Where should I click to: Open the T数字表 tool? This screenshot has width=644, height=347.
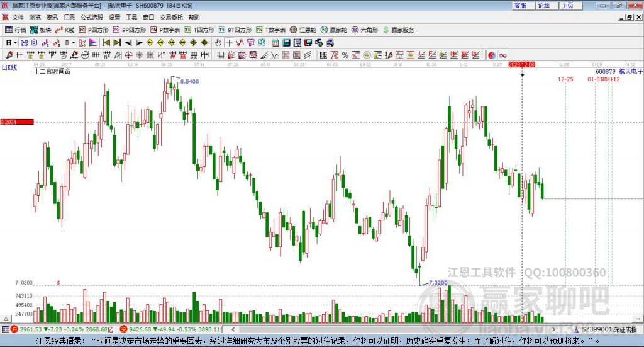[270, 30]
